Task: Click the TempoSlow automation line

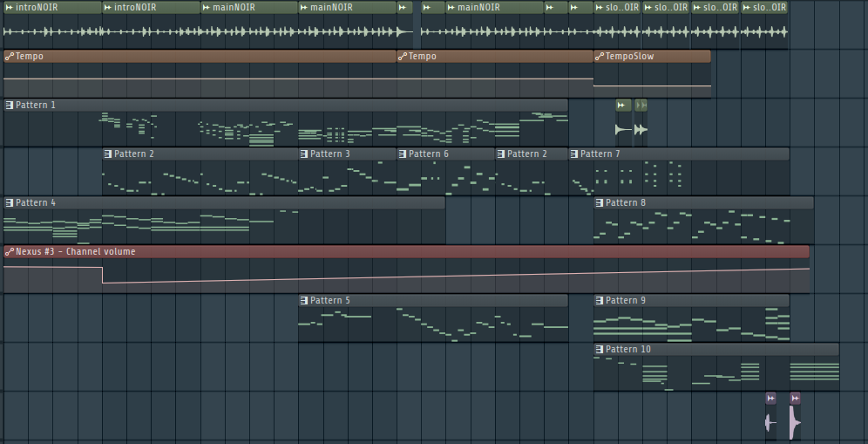Action: (652, 85)
